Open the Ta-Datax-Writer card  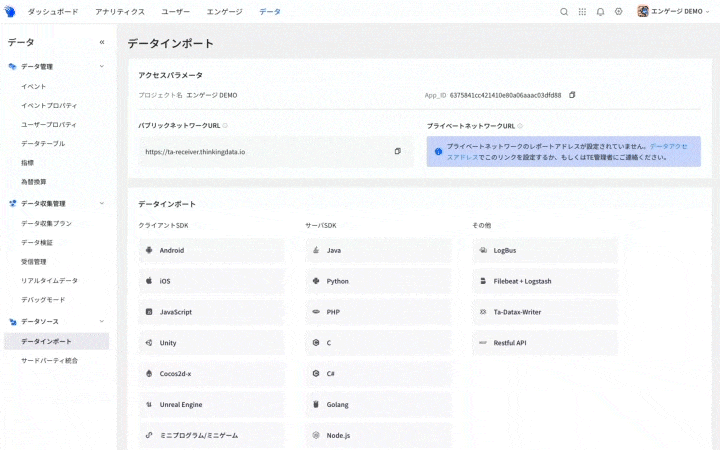[x=545, y=312]
